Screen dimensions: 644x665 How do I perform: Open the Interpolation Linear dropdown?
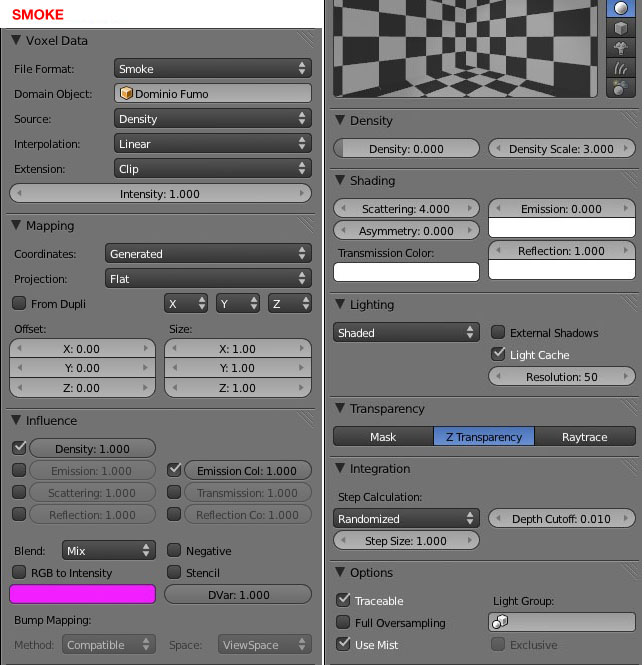tap(213, 144)
